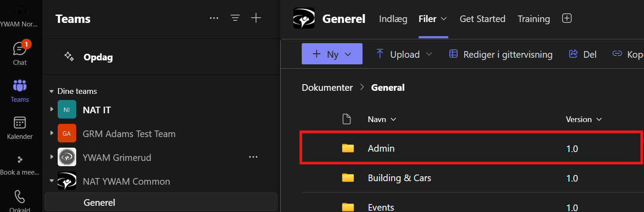644x212 pixels.
Task: Expand GRM Adams Test Team
Action: click(52, 133)
